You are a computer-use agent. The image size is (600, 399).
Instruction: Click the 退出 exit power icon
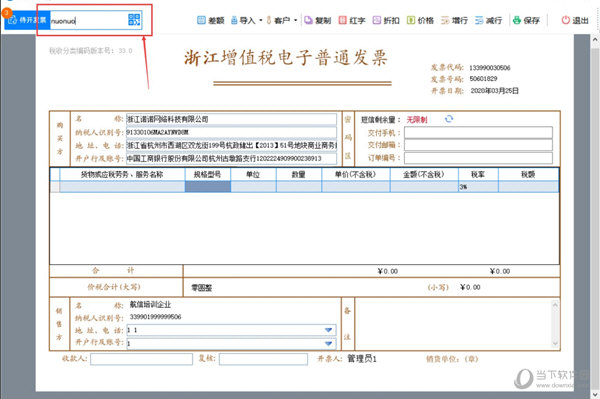566,20
